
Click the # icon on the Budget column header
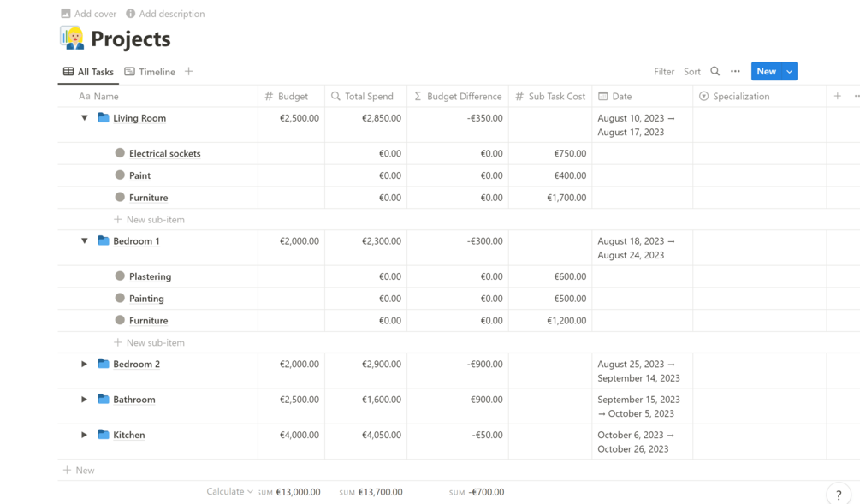click(268, 96)
